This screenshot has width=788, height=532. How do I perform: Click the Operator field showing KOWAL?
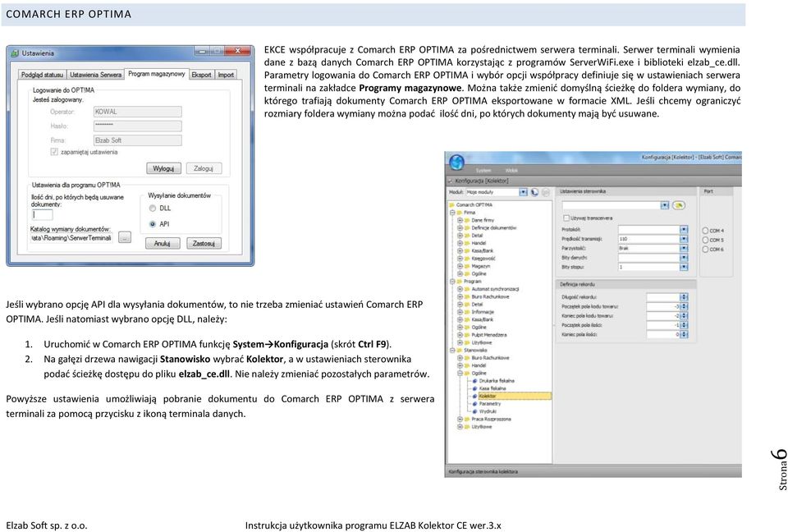137,112
